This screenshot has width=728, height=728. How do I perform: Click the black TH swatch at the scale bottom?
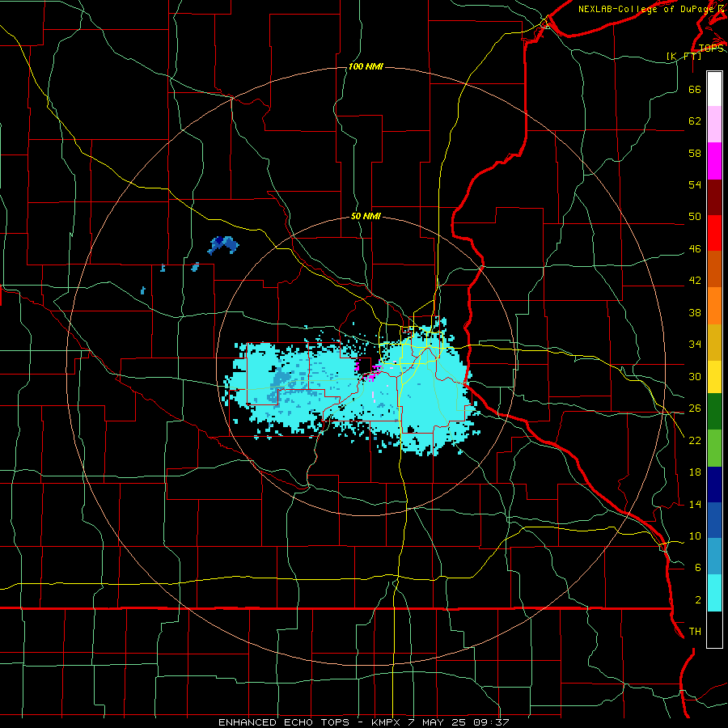714,629
